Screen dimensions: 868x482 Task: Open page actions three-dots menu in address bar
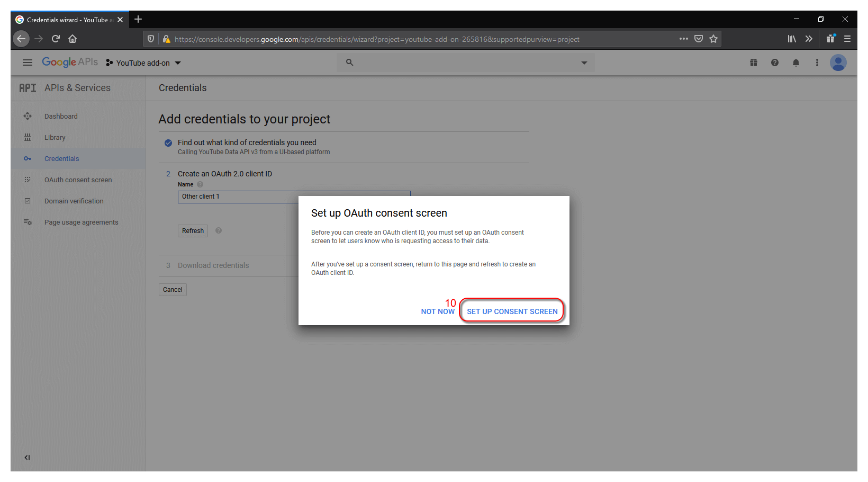point(684,39)
